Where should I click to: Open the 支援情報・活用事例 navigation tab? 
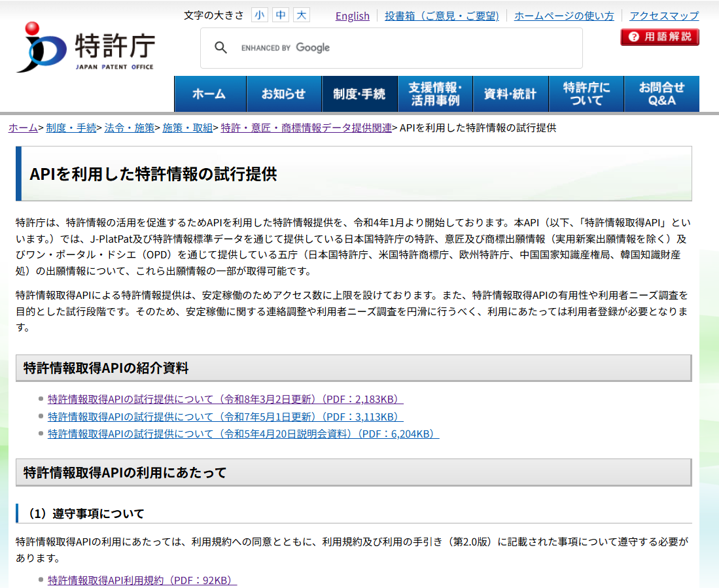(434, 94)
